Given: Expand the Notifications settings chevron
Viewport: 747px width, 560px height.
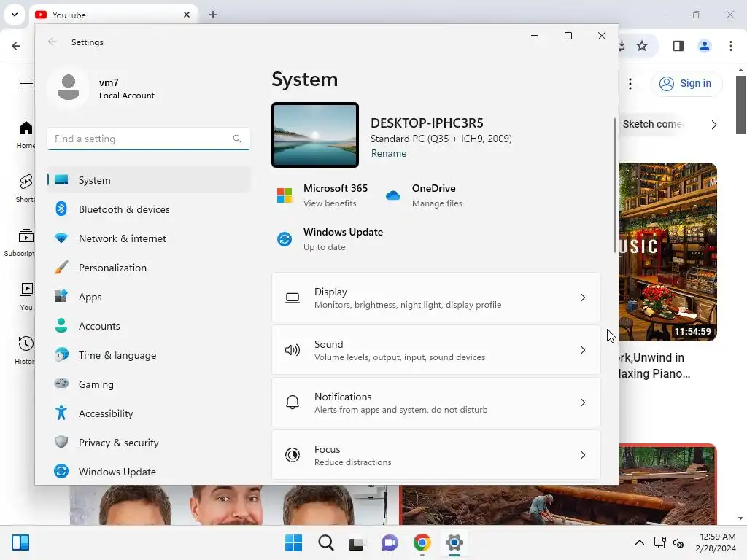Looking at the screenshot, I should point(583,402).
